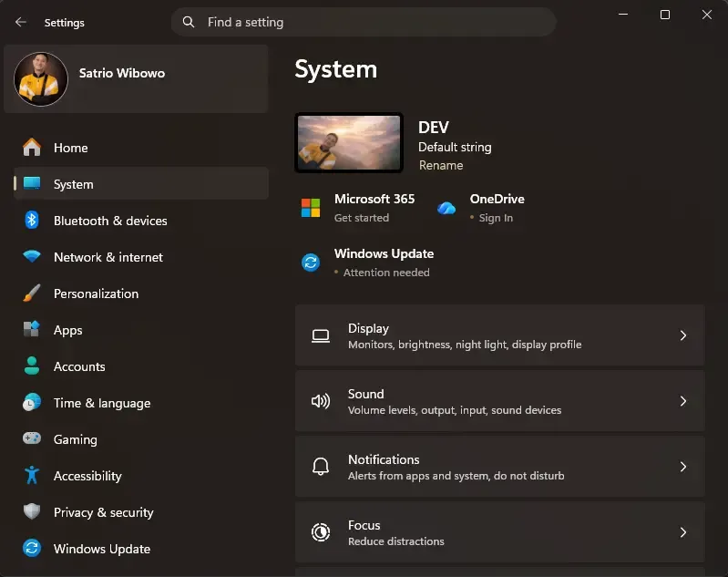This screenshot has height=577, width=728.
Task: Click the Notifications bell icon
Action: coord(321,467)
